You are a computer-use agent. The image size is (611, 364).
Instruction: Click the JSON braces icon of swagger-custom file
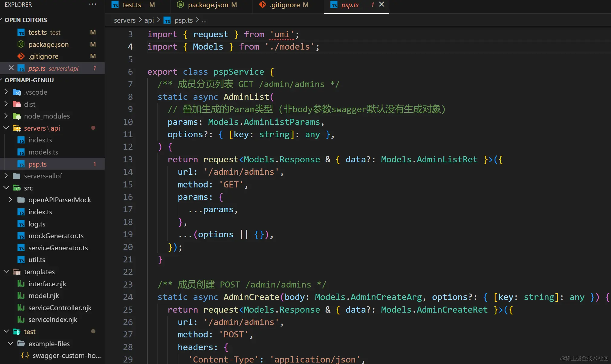(25, 355)
